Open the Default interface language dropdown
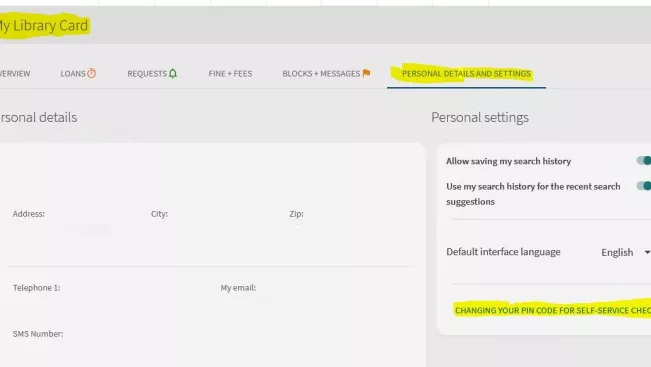Viewport: 651px width, 367px height. coord(625,252)
